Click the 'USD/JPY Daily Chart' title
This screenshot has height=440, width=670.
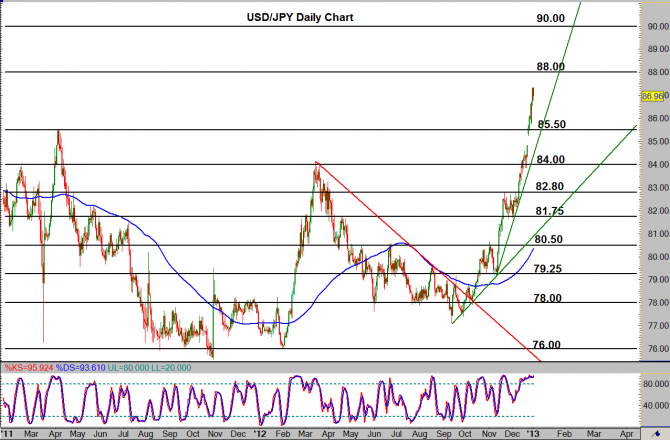coord(300,18)
